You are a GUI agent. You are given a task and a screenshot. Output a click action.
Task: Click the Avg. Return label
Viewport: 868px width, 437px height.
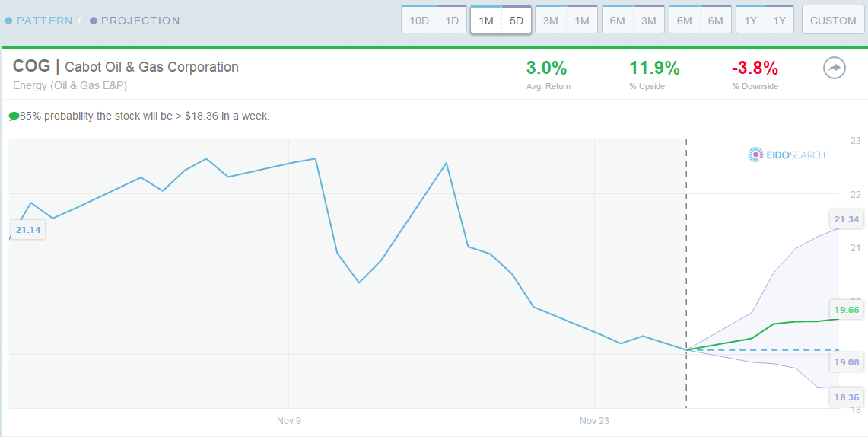pos(548,86)
